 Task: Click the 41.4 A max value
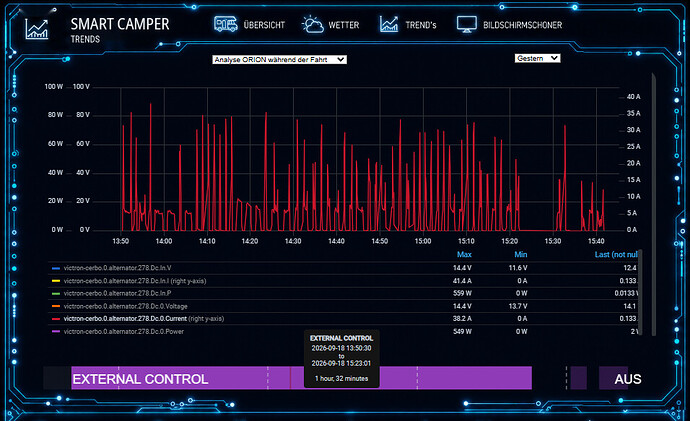pyautogui.click(x=462, y=281)
